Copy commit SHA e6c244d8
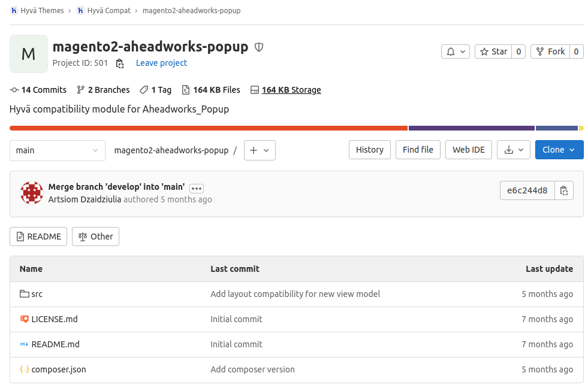This screenshot has width=588, height=391. 563,190
